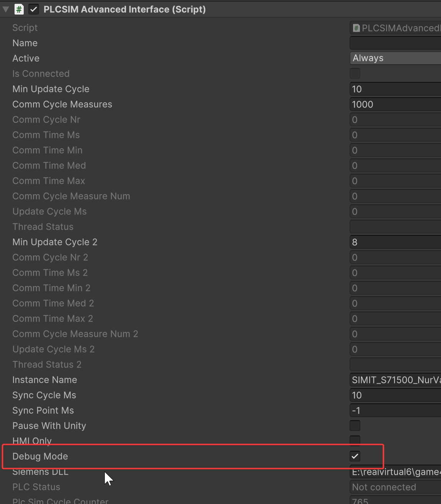Click the Siemens DLL path field
Image resolution: width=441 pixels, height=504 pixels.
point(395,472)
